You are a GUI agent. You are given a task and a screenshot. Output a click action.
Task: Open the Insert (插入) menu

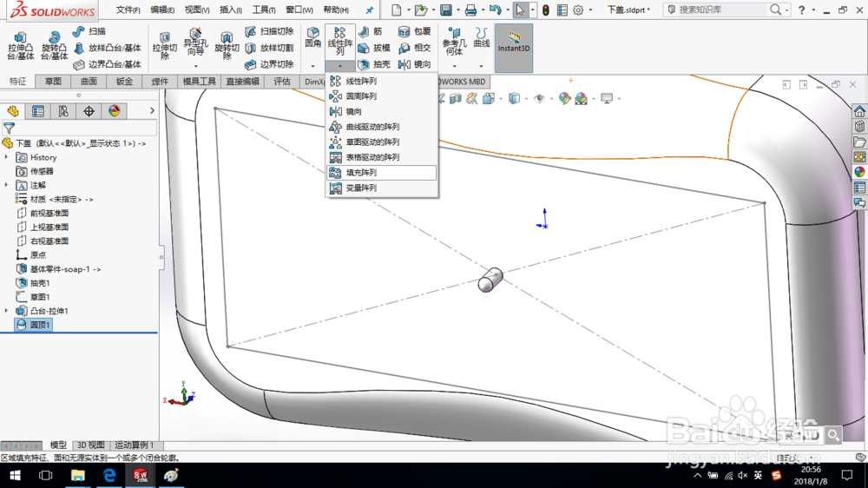tap(230, 10)
